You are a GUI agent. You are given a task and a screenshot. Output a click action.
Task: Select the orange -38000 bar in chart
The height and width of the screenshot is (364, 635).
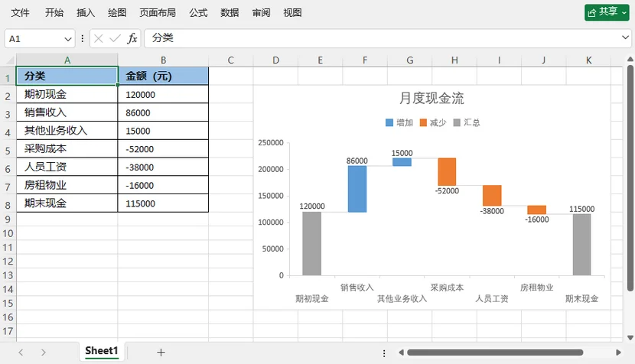492,196
